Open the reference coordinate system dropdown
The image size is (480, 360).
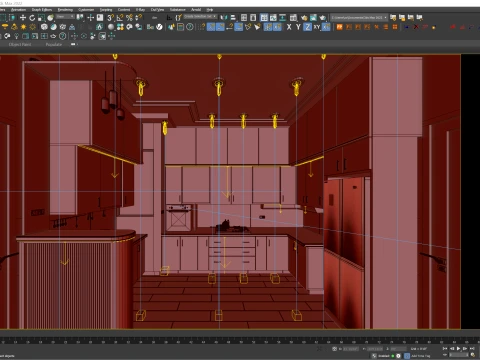[x=65, y=17]
